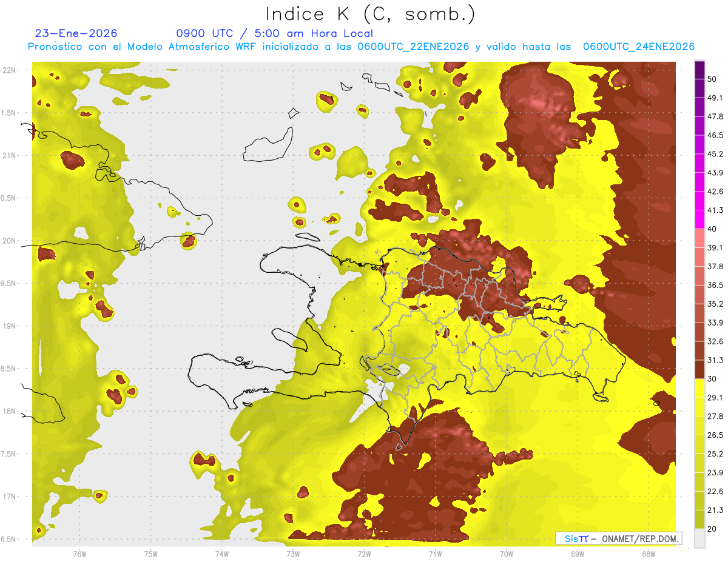Click the olive swatch between 20 and 21.3
The width and height of the screenshot is (728, 562).
click(699, 520)
